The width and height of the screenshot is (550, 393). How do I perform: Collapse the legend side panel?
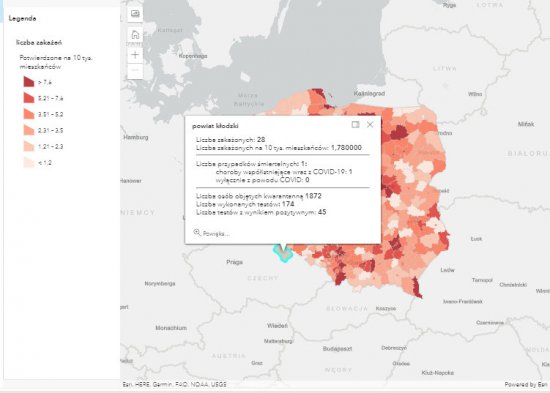tap(135, 14)
